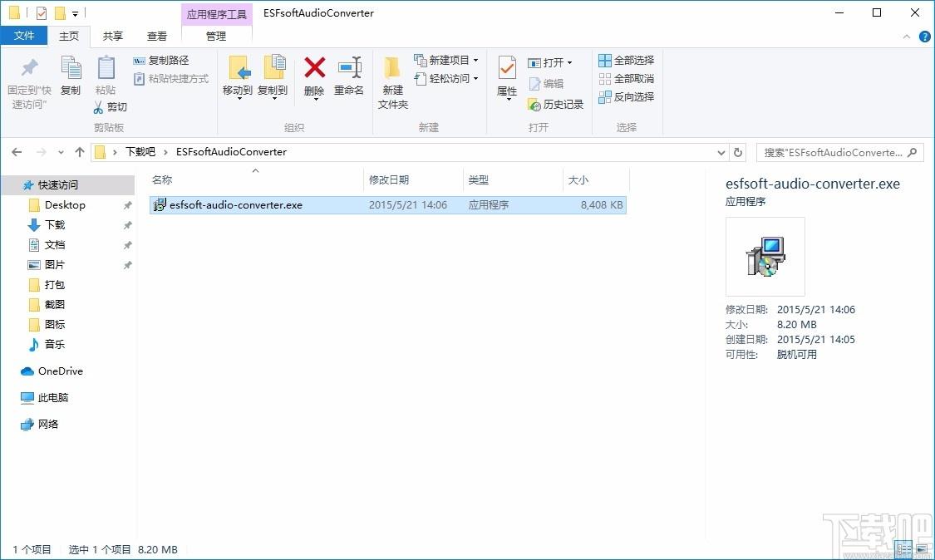935x560 pixels.
Task: Open the Easy access (轻松访问) dropdown
Action: coord(446,79)
